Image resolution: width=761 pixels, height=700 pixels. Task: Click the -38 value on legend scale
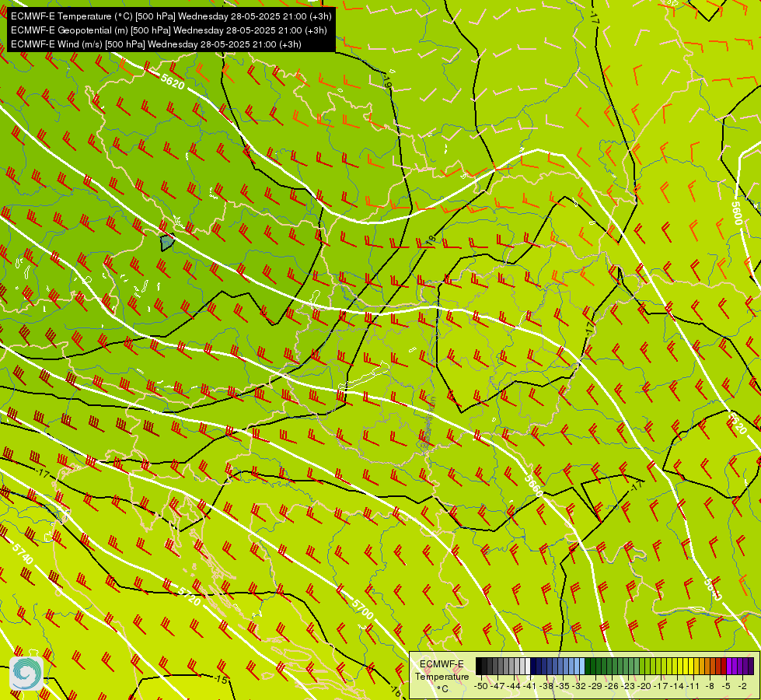click(546, 687)
